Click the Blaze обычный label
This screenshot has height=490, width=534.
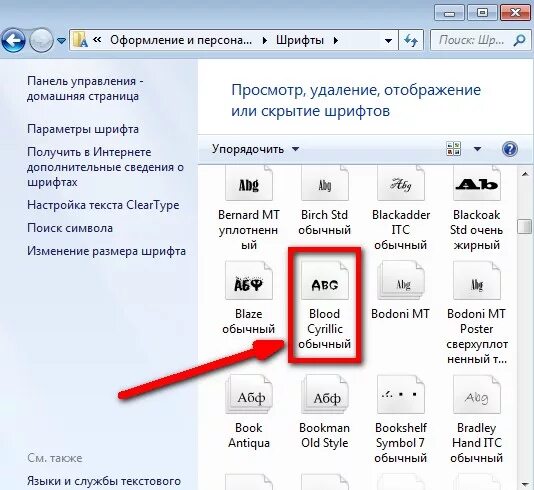tap(249, 321)
